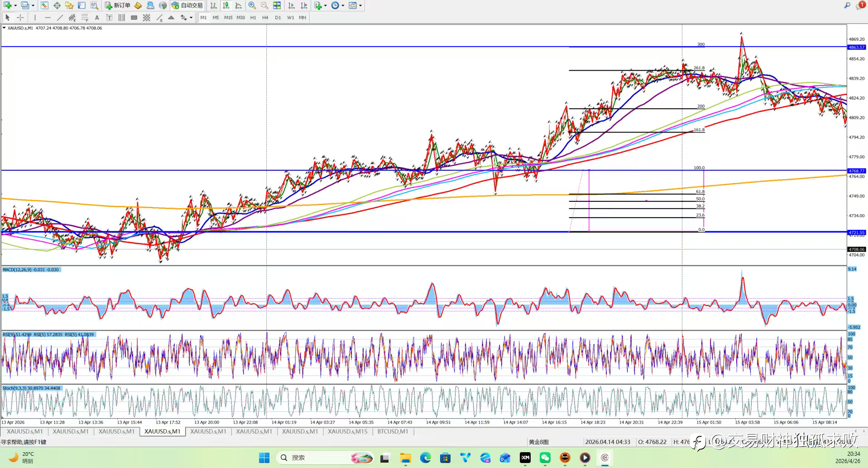
Task: Select the H4 timeframe button
Action: click(265, 18)
